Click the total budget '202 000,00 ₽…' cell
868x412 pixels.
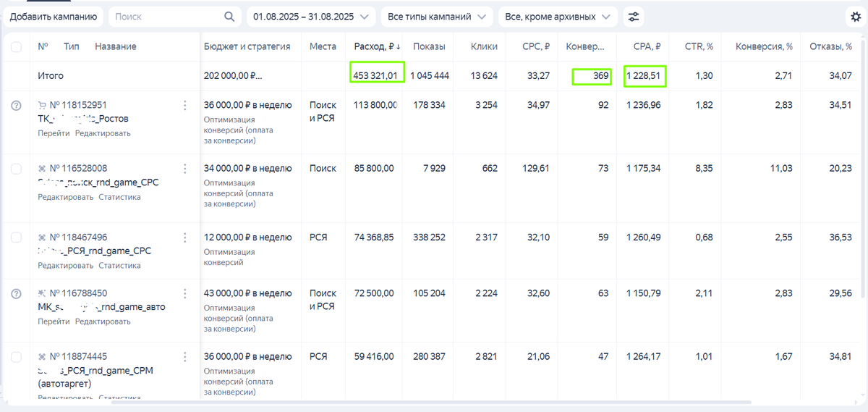[233, 75]
